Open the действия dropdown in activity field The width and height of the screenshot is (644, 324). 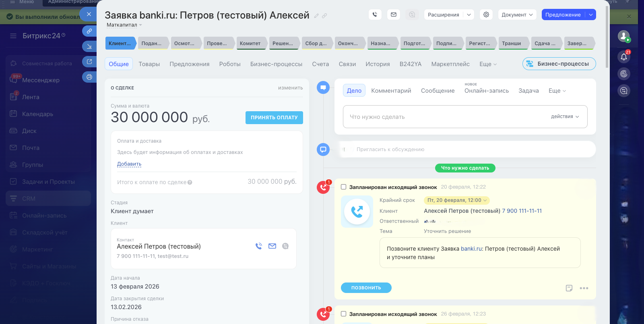click(565, 116)
